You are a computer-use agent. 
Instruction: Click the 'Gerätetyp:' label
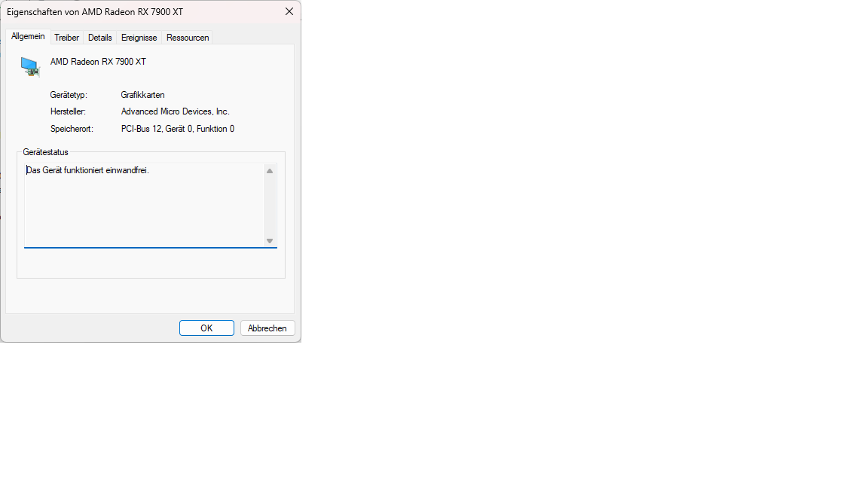69,95
